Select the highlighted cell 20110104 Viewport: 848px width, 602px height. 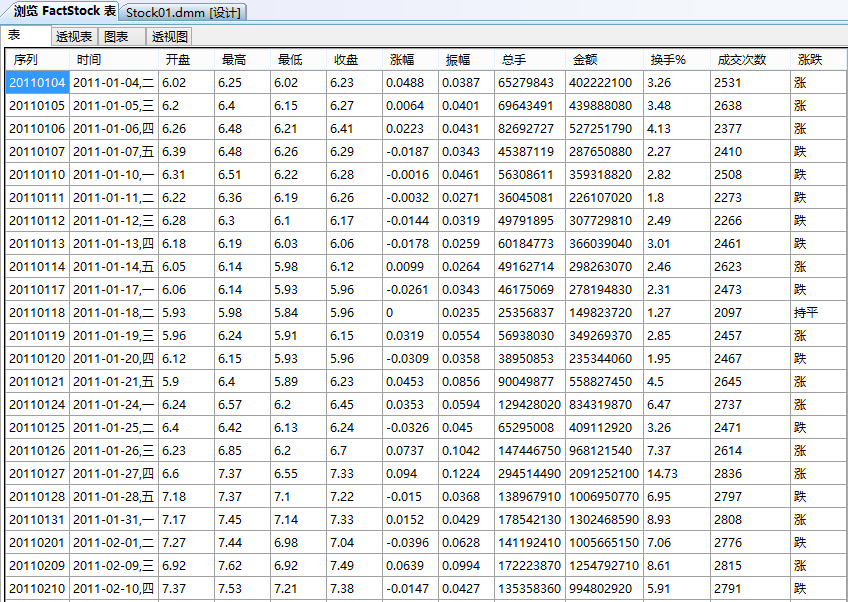click(x=37, y=83)
